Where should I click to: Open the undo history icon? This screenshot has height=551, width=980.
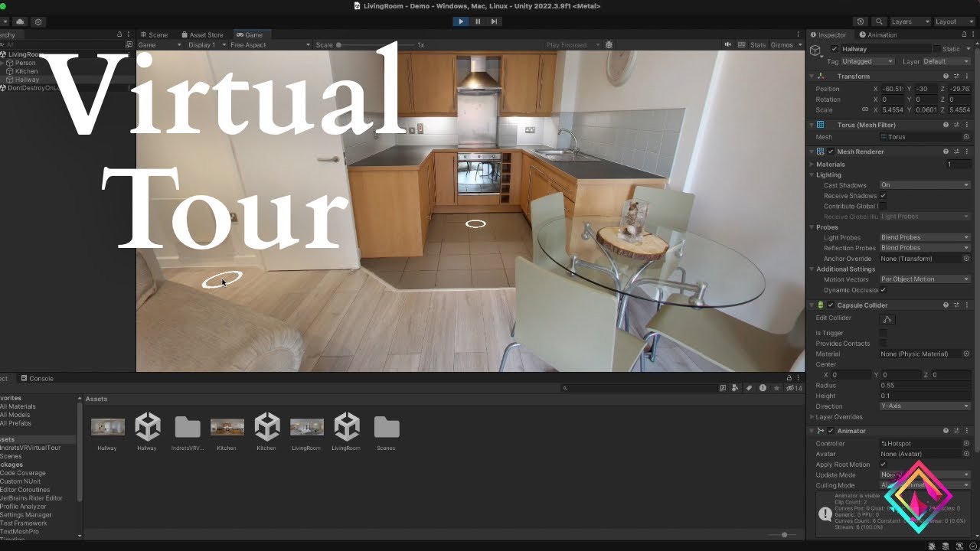(861, 21)
